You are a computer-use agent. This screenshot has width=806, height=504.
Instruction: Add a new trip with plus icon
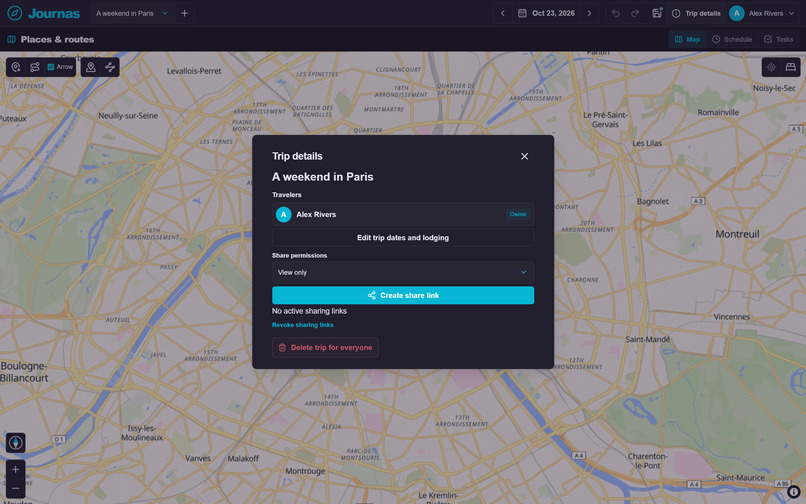[185, 13]
